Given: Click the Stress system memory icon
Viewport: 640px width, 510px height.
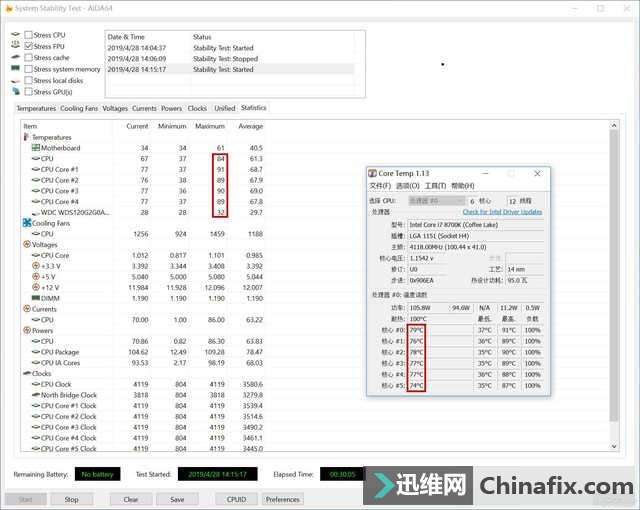Looking at the screenshot, I should pyautogui.click(x=16, y=68).
